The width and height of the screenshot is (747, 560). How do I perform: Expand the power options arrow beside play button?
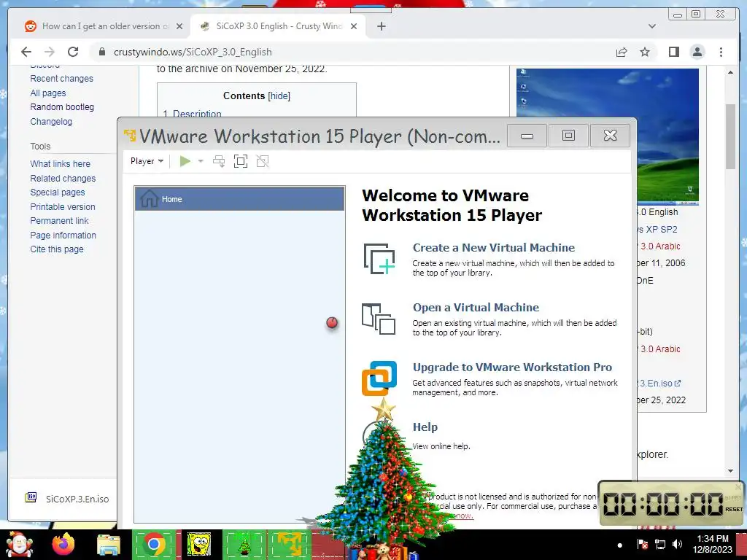click(x=201, y=161)
